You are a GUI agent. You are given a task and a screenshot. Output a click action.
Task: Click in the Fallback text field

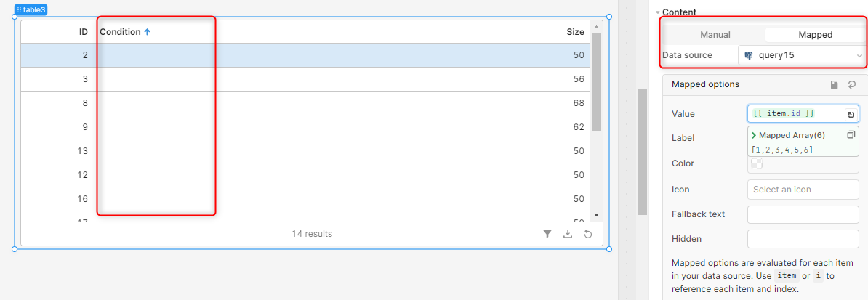[x=803, y=214]
